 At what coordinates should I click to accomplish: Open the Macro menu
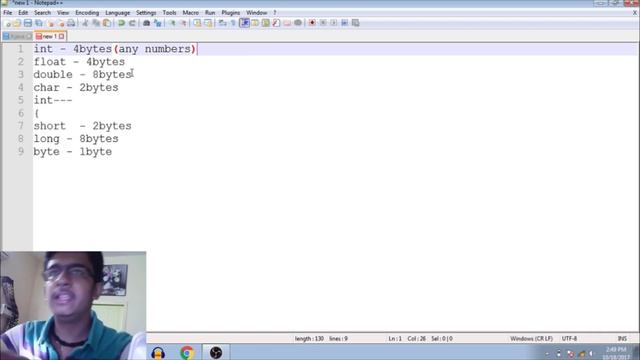(x=191, y=13)
